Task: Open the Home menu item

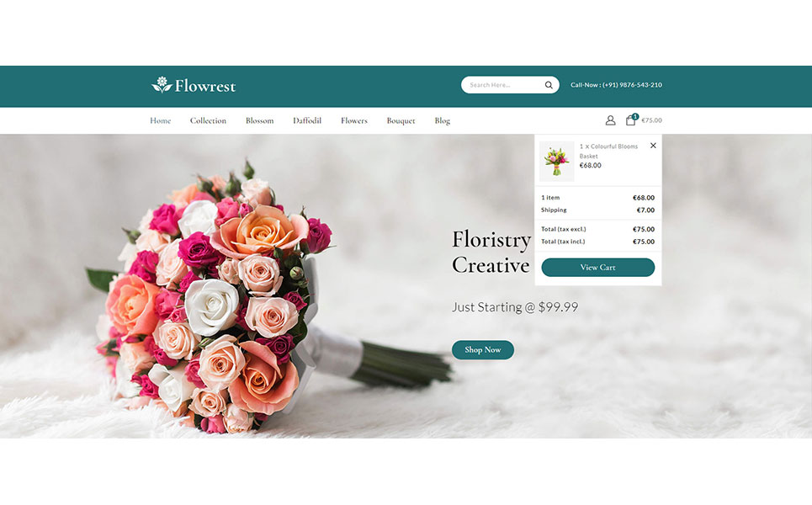Action: click(161, 120)
